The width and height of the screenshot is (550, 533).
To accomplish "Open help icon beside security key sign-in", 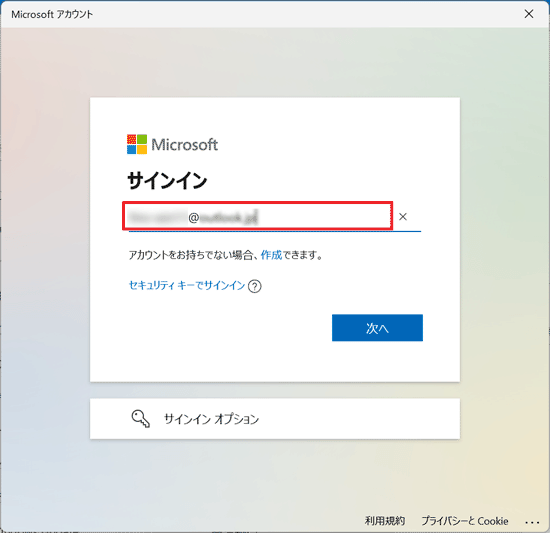I will (255, 286).
